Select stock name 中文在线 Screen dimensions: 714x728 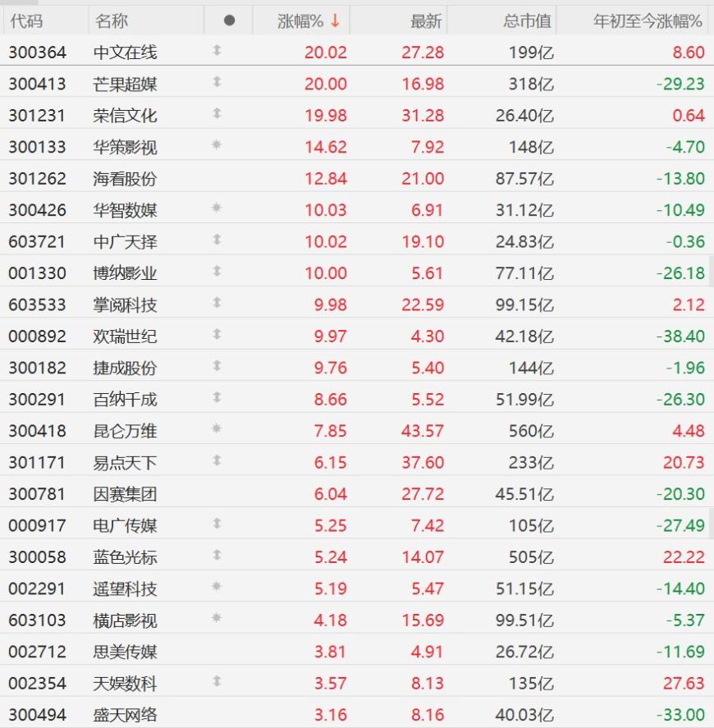coord(125,53)
